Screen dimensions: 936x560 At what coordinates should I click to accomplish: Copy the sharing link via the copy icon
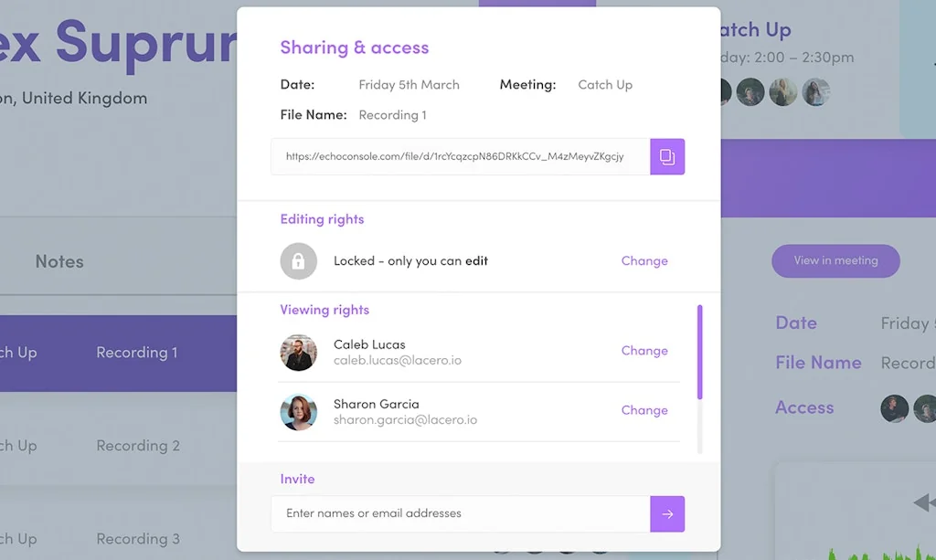667,156
